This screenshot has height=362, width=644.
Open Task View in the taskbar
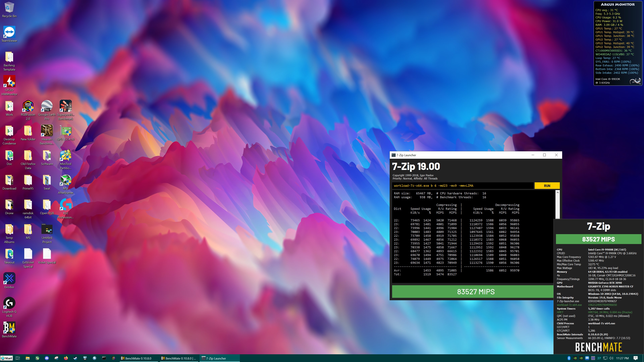[x=17, y=358]
